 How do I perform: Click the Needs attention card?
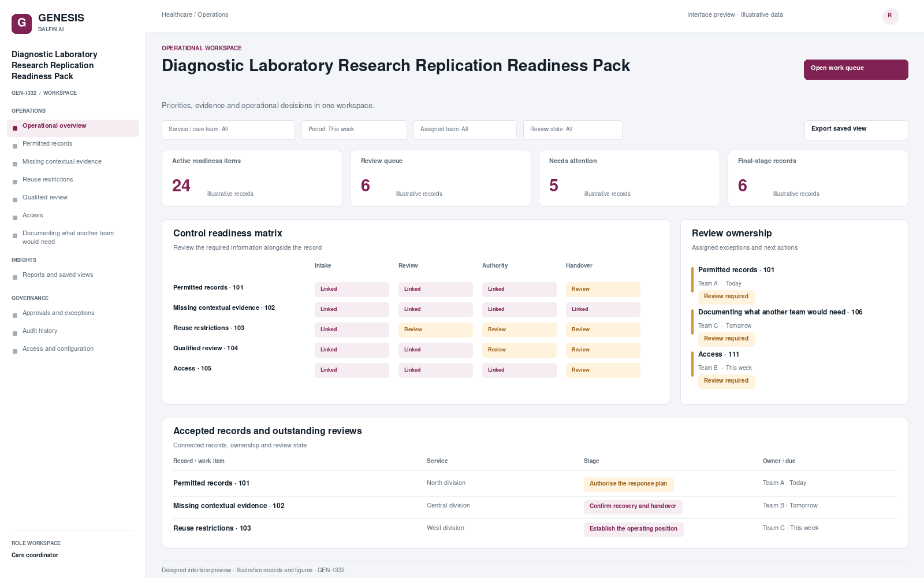coord(629,178)
